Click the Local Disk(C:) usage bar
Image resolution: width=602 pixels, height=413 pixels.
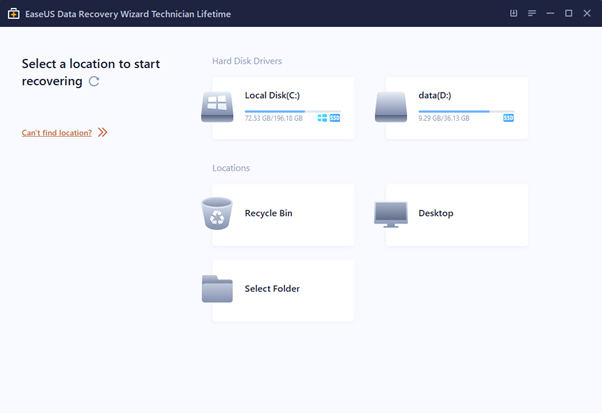coord(293,111)
